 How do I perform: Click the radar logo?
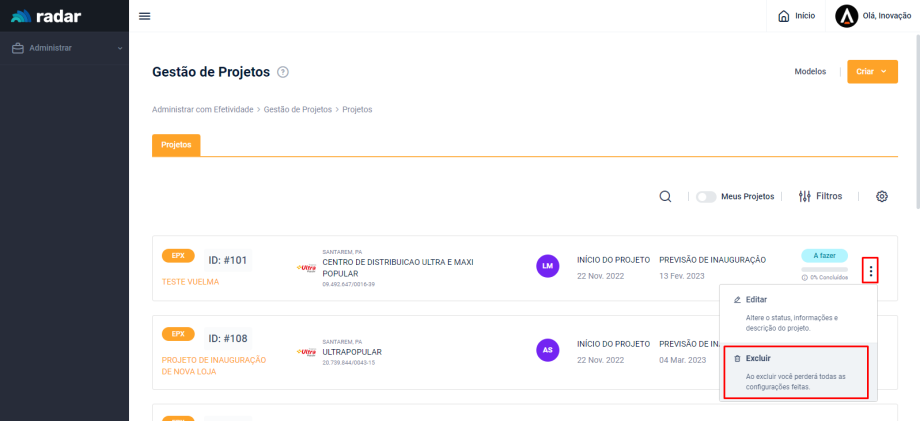[46, 16]
